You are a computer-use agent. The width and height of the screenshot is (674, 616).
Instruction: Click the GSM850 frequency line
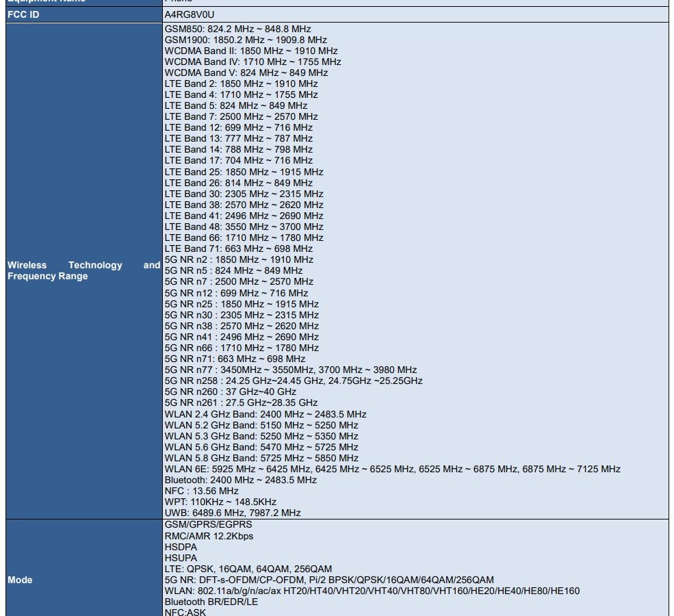point(237,29)
